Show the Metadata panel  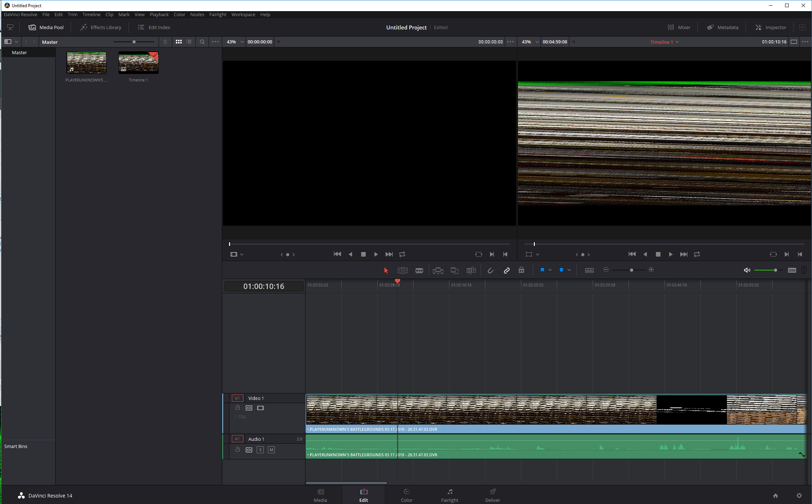(723, 27)
